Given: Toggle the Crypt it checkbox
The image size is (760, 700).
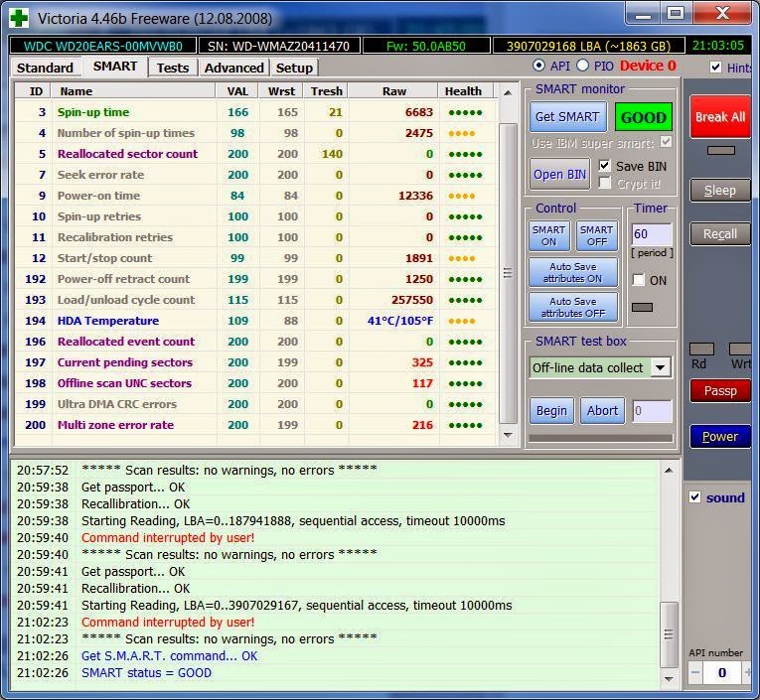Looking at the screenshot, I should pyautogui.click(x=604, y=183).
